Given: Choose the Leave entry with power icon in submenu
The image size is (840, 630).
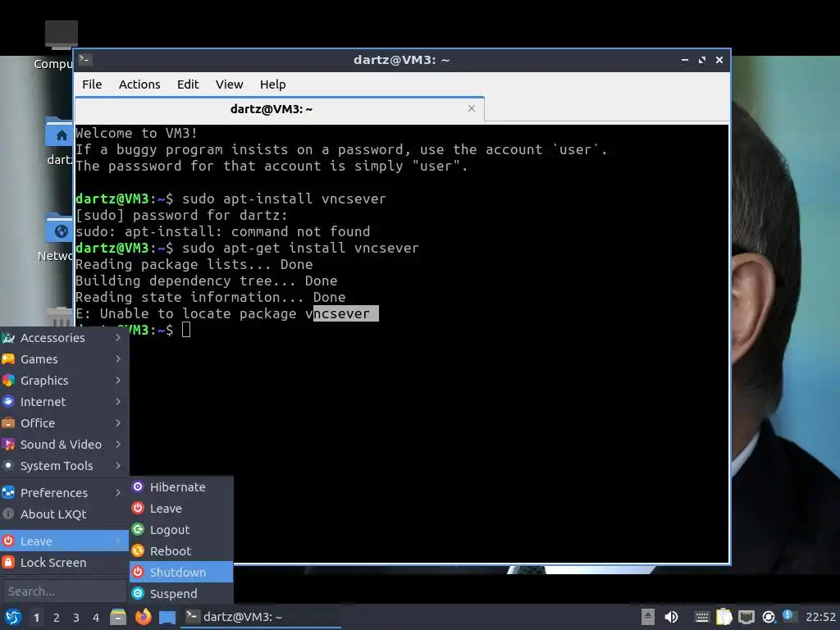Looking at the screenshot, I should (181, 508).
